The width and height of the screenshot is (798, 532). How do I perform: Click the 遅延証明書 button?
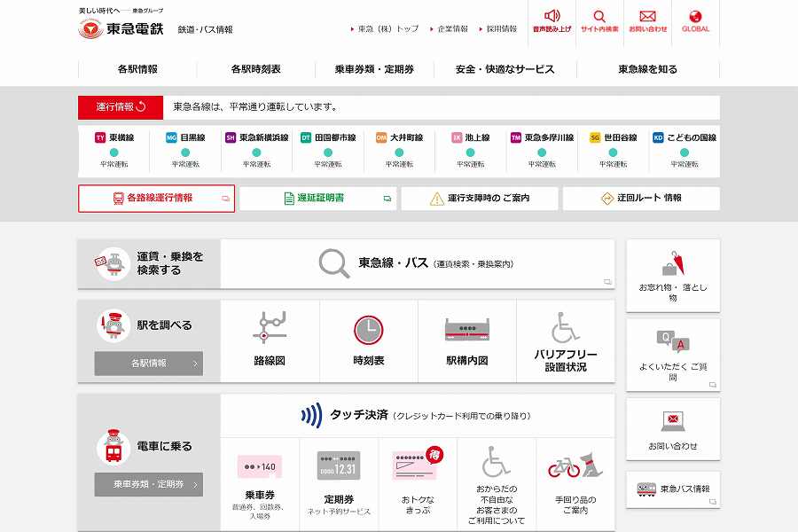(x=317, y=198)
